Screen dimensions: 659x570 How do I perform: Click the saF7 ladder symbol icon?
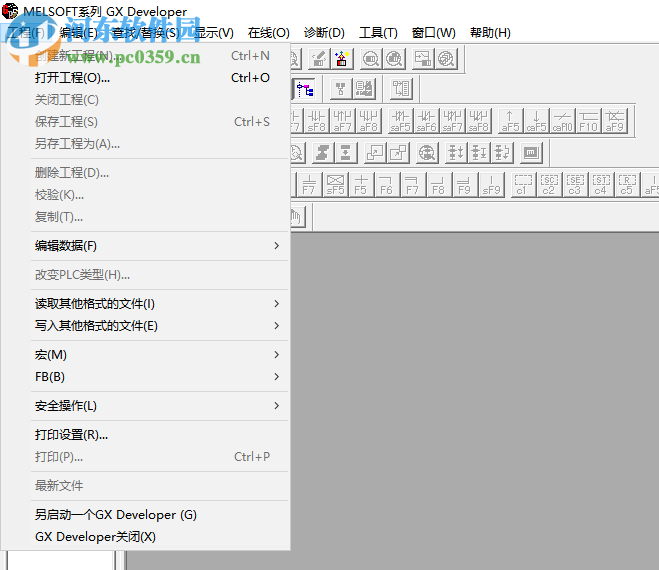click(453, 121)
